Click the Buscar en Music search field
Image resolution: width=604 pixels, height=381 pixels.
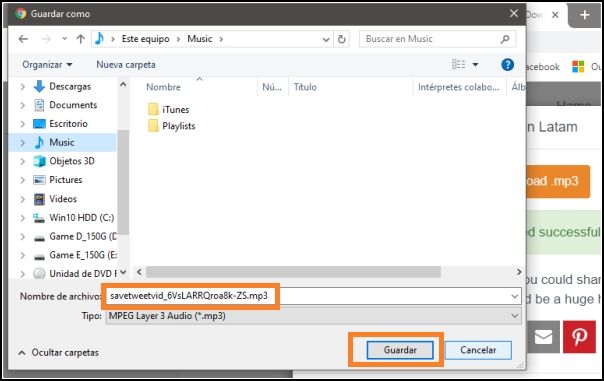[437, 39]
